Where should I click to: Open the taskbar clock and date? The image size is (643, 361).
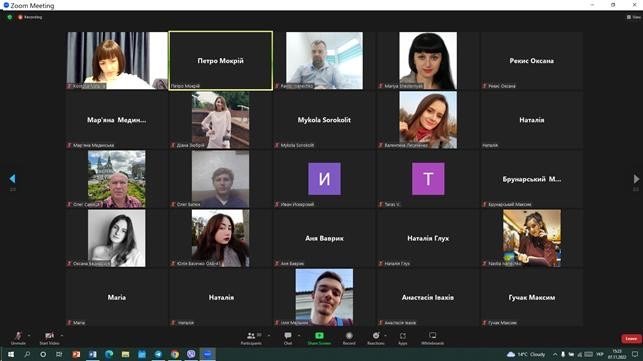[x=616, y=354]
